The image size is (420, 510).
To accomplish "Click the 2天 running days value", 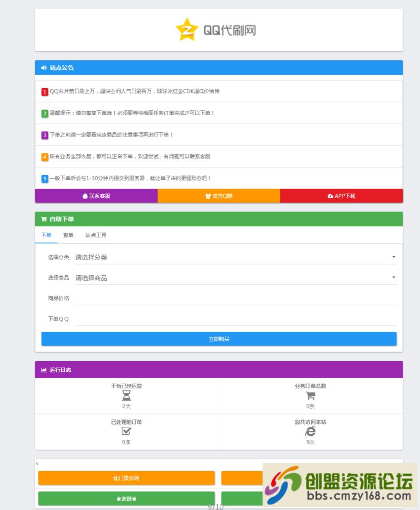I will (126, 407).
